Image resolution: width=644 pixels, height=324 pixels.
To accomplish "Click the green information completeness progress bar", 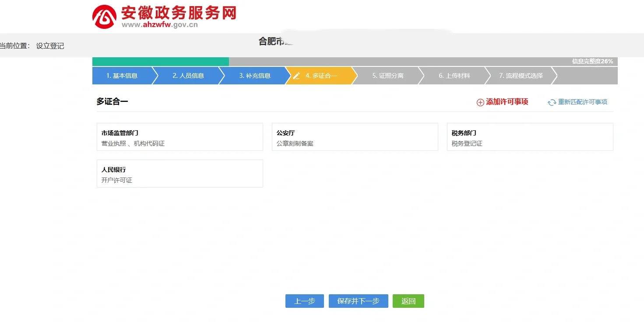I will [x=160, y=62].
